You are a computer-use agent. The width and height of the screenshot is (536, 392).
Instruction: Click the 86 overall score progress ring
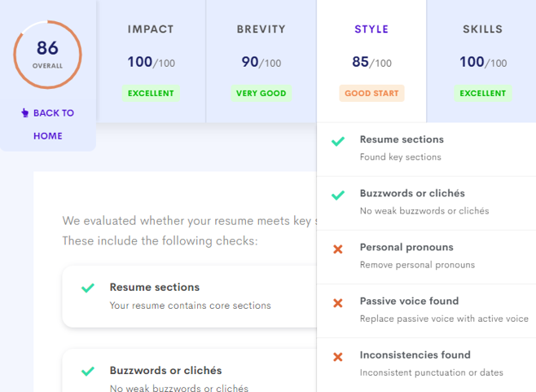47,55
